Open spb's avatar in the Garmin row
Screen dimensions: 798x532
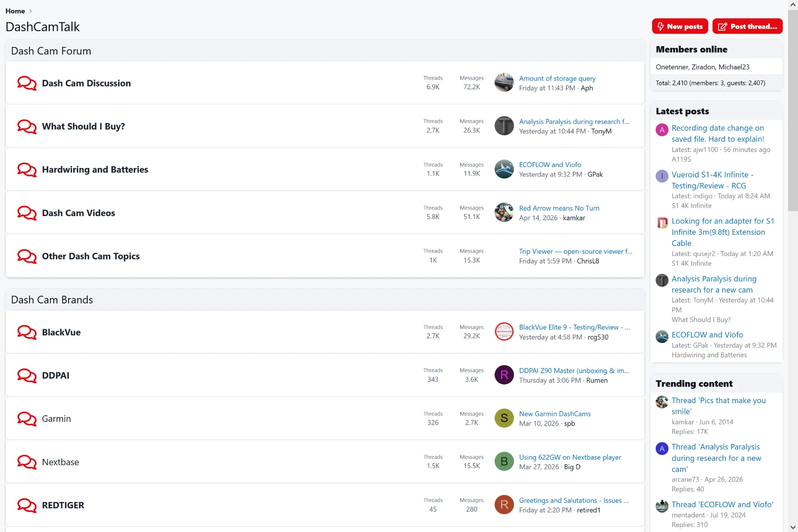tap(504, 418)
